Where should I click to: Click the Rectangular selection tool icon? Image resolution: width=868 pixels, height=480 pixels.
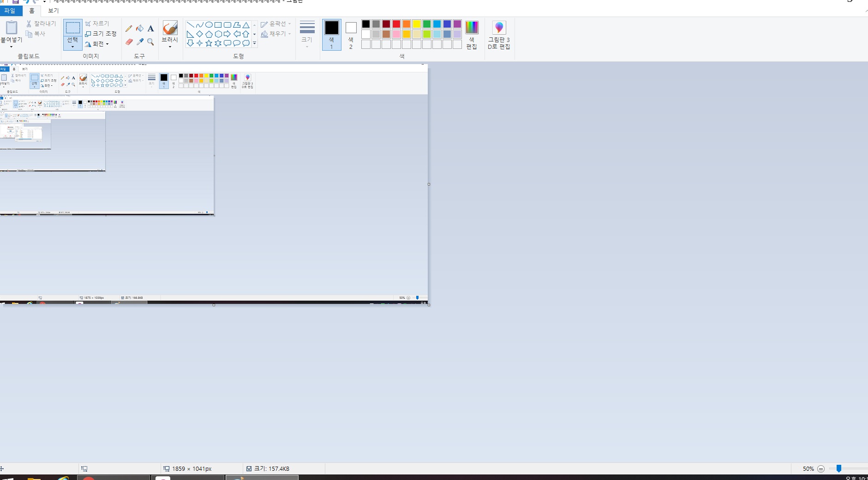(72, 28)
